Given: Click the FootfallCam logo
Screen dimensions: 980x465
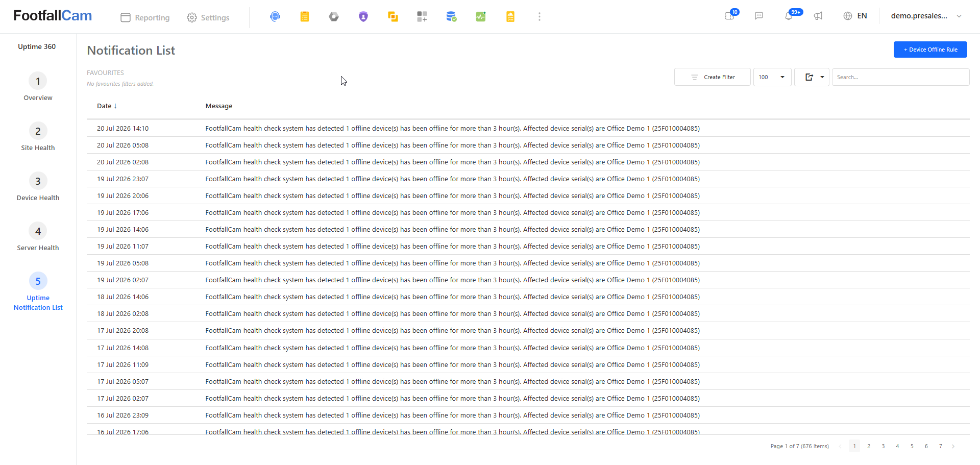Looking at the screenshot, I should coord(53,16).
